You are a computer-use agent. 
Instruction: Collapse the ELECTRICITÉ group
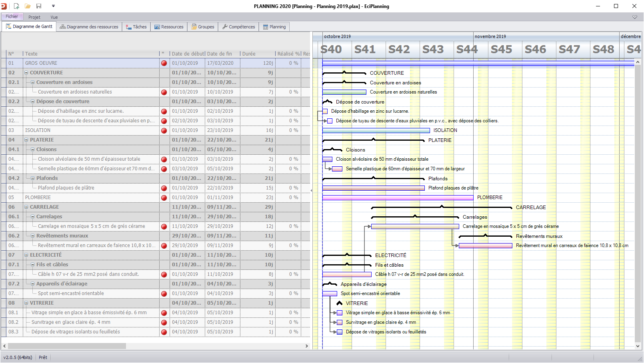pyautogui.click(x=26, y=255)
